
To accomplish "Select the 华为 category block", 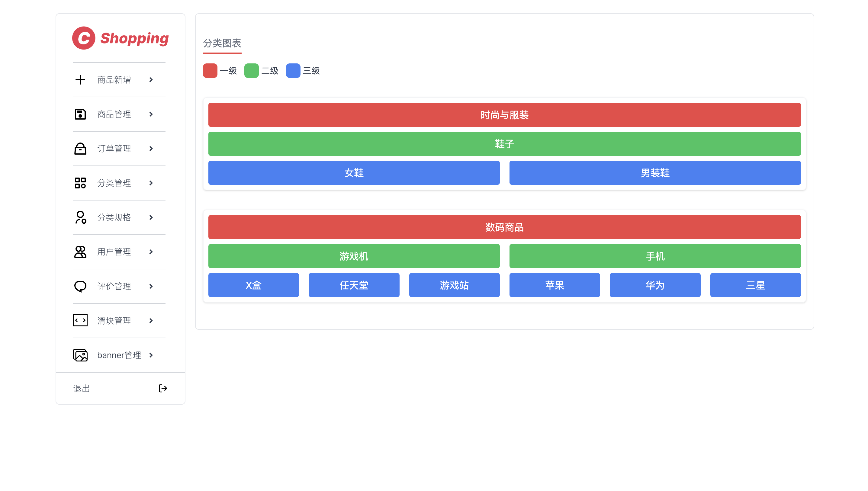I will pyautogui.click(x=655, y=285).
